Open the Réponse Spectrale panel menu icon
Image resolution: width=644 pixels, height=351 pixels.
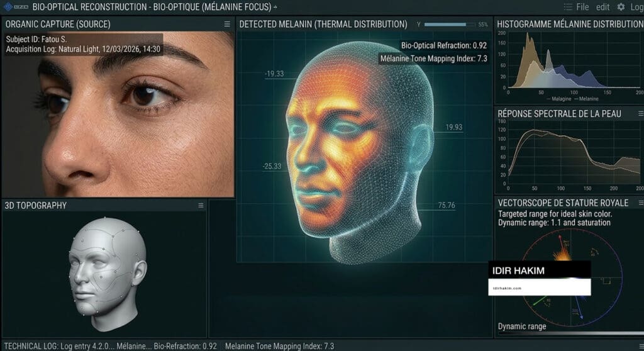click(x=640, y=114)
